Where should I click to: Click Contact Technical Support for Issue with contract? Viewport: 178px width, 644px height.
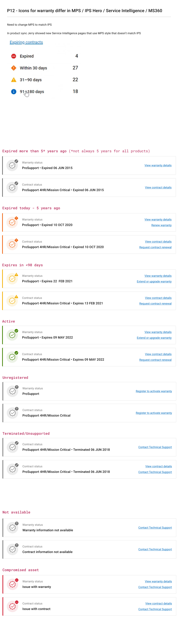155,609
